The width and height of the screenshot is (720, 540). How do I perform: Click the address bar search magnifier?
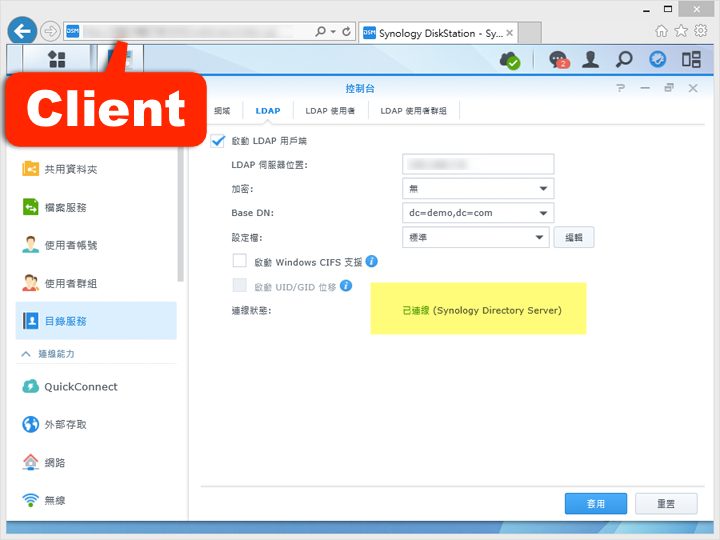point(321,31)
